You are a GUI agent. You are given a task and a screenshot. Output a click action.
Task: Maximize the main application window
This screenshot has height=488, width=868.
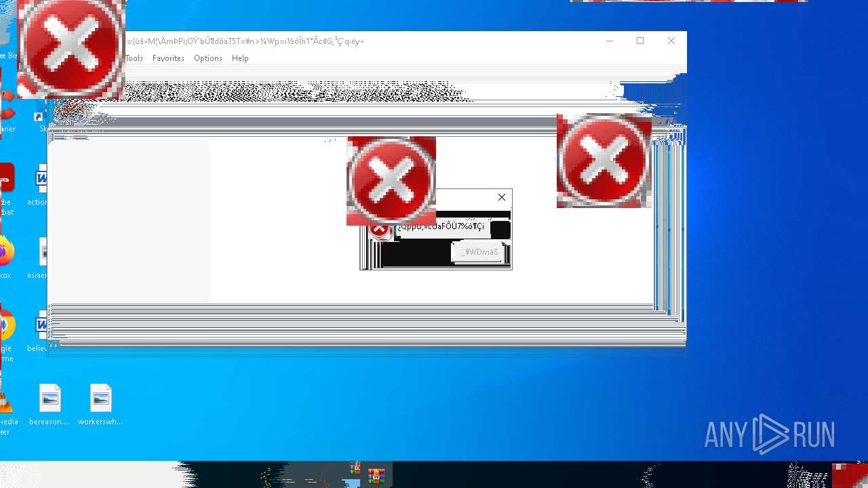click(640, 41)
